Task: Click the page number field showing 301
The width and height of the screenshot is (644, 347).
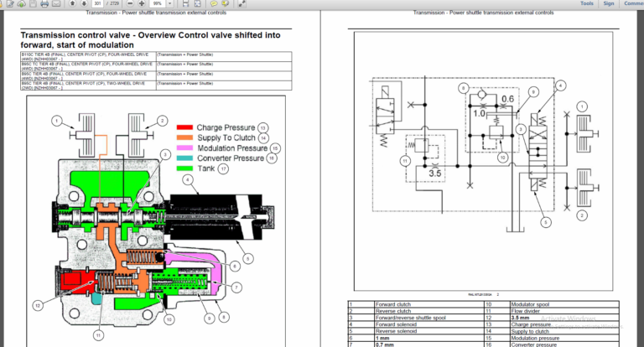Action: tap(97, 3)
